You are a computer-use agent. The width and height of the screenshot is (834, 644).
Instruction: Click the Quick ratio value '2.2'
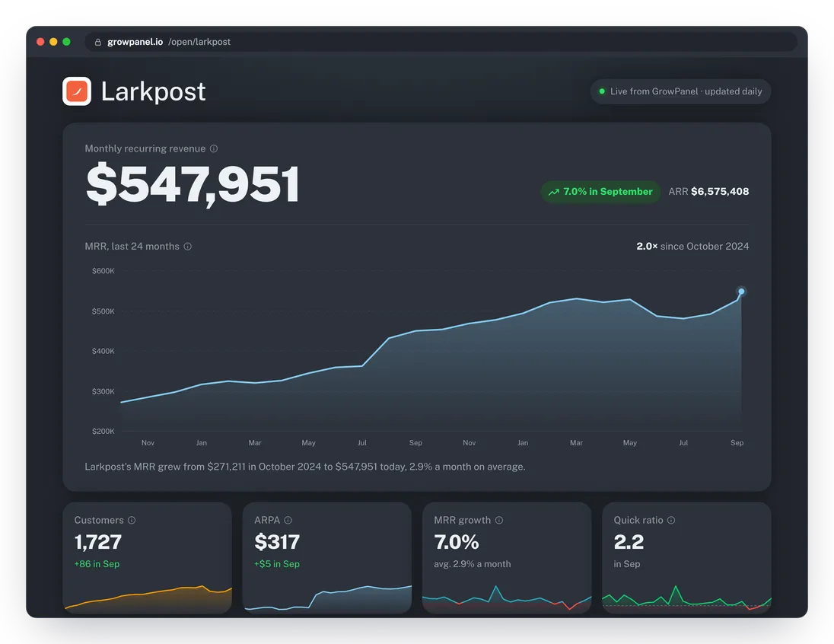pyautogui.click(x=629, y=542)
